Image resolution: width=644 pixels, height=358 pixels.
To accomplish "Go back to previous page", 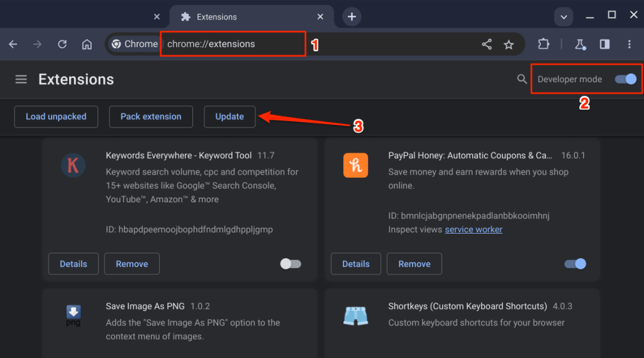I will click(x=13, y=44).
